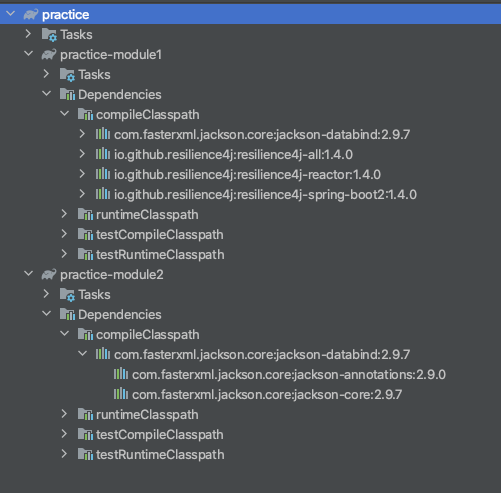This screenshot has height=493, width=501.
Task: Collapse the root practice project node
Action: tap(11, 14)
